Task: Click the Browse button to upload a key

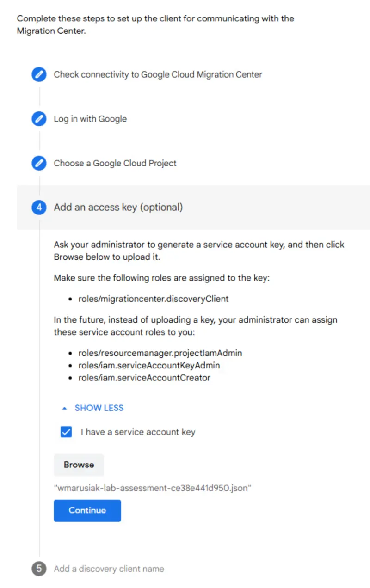Action: coord(79,465)
